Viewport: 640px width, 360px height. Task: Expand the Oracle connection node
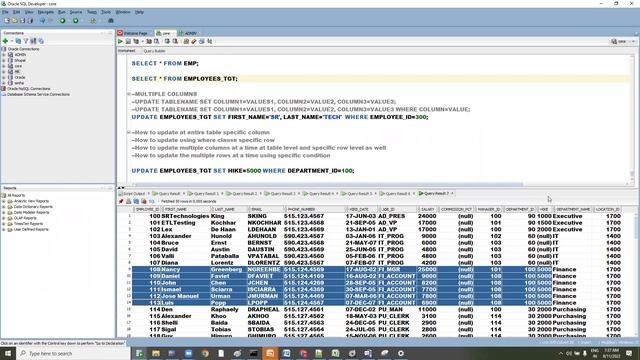point(4,77)
